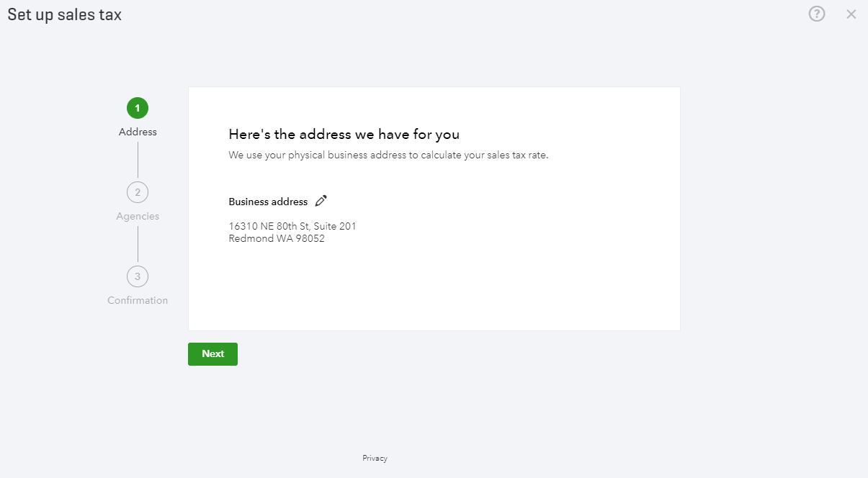This screenshot has width=868, height=478.
Task: Click the pencil icon to edit business address
Action: pos(321,201)
